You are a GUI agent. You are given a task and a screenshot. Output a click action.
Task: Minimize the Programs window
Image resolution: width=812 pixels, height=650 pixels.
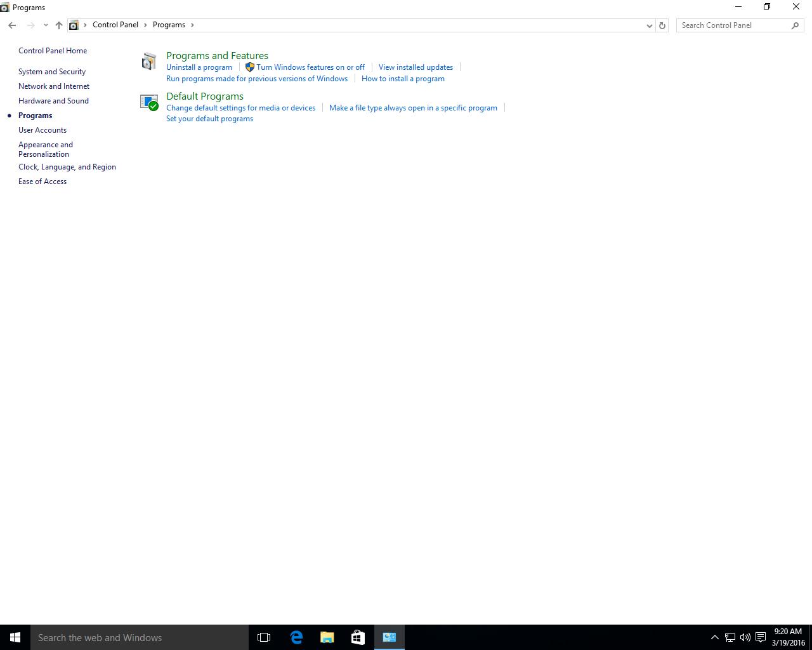(738, 7)
